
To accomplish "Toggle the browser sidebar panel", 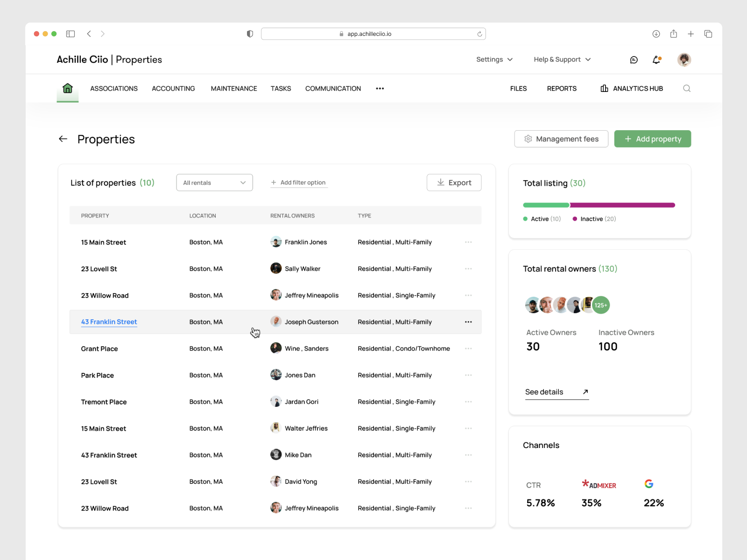I will point(70,34).
